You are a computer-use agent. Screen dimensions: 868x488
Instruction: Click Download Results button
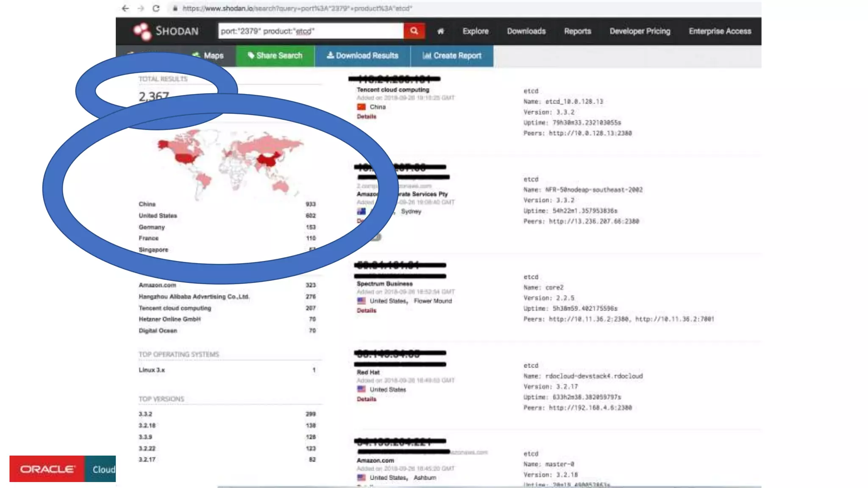coord(362,55)
